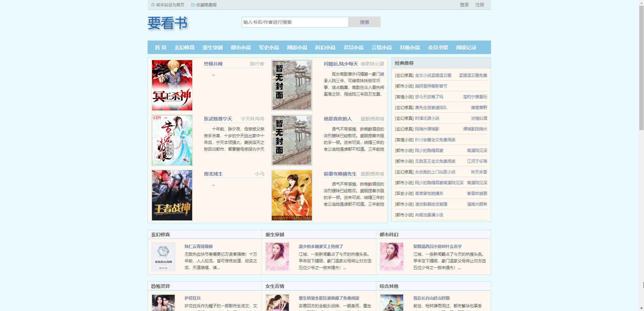
Task: Click the 陆仁云青瑶最新 cover thumbnail
Action: click(163, 257)
